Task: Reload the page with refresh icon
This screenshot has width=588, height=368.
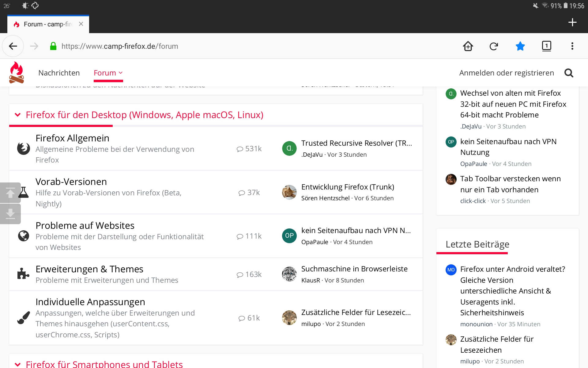Action: pyautogui.click(x=494, y=46)
